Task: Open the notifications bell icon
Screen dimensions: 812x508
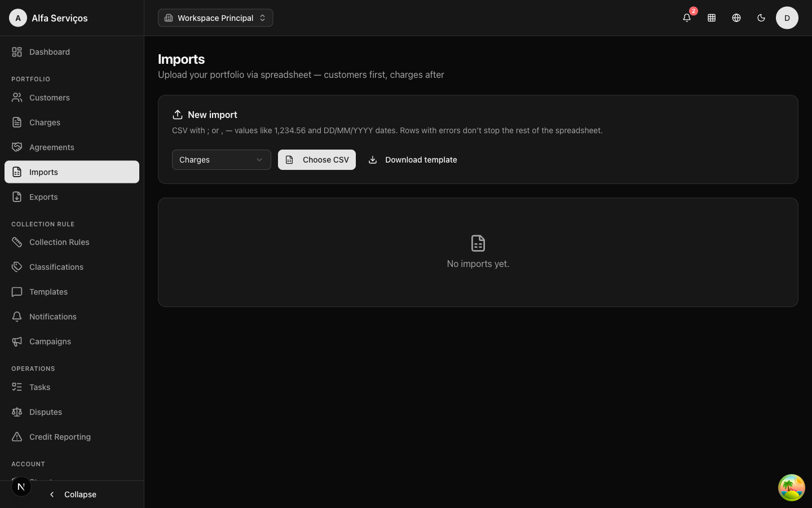Action: [x=686, y=18]
